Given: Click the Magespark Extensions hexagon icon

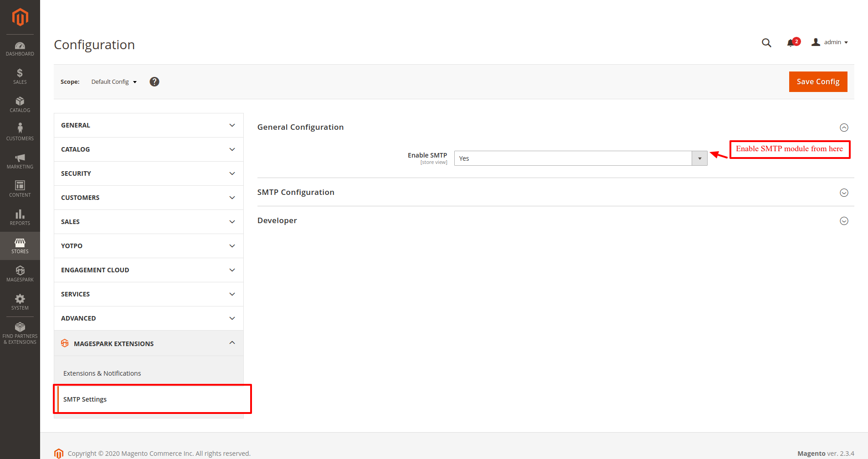Looking at the screenshot, I should click(65, 343).
